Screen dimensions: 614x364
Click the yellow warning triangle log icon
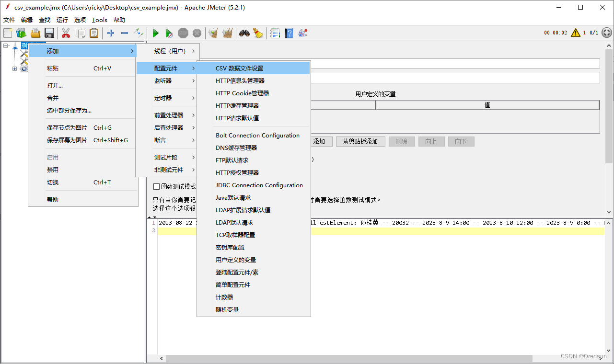576,33
